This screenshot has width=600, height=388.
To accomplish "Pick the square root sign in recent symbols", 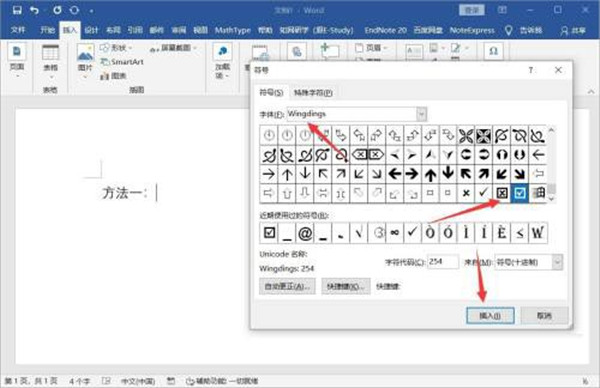I will (x=359, y=233).
